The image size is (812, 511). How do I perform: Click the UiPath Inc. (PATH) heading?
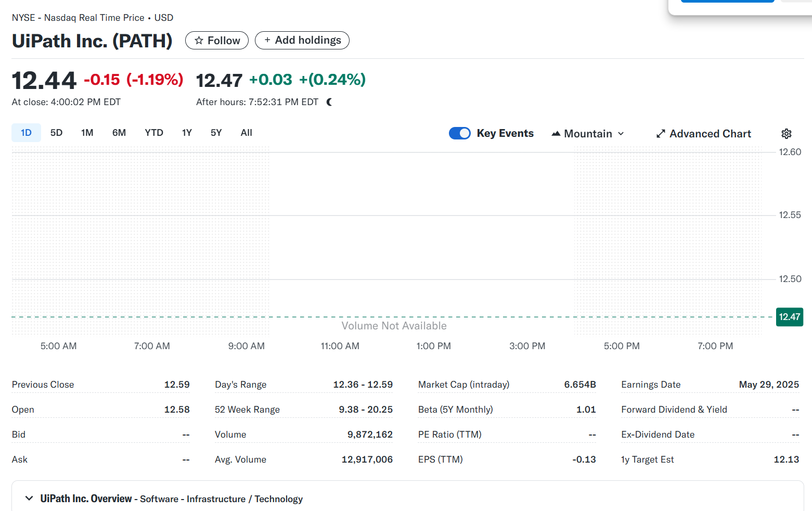(92, 41)
